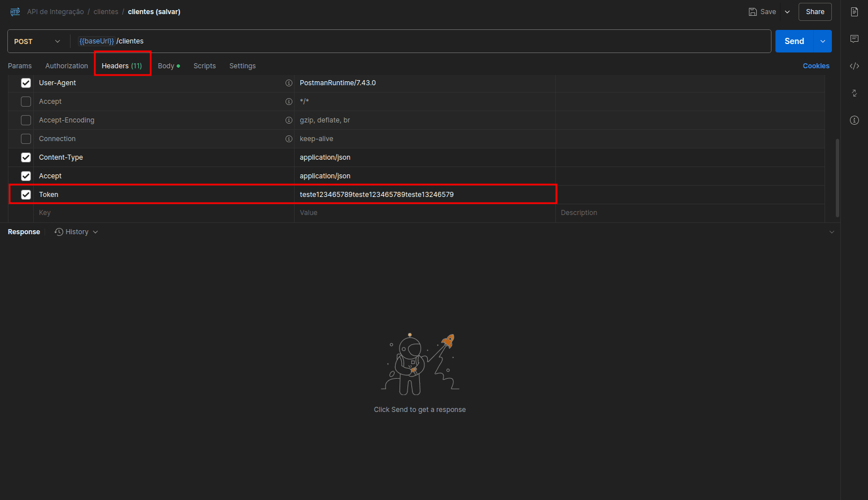
Task: Switch to the Params tab
Action: click(x=20, y=66)
